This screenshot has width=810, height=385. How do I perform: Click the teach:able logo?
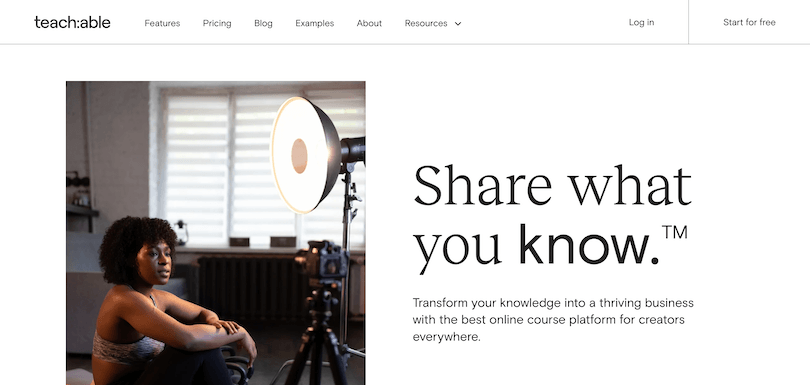tap(72, 22)
